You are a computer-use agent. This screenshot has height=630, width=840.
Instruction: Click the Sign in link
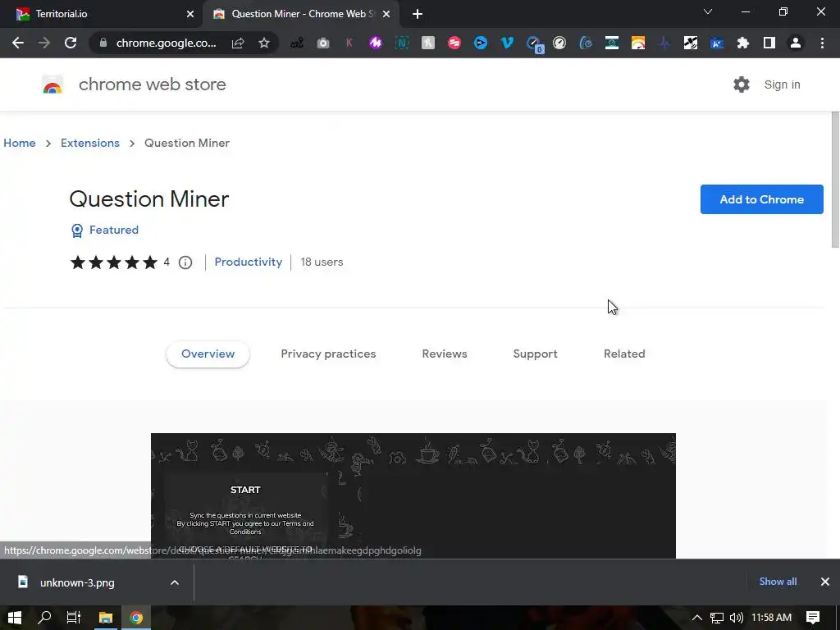(782, 84)
